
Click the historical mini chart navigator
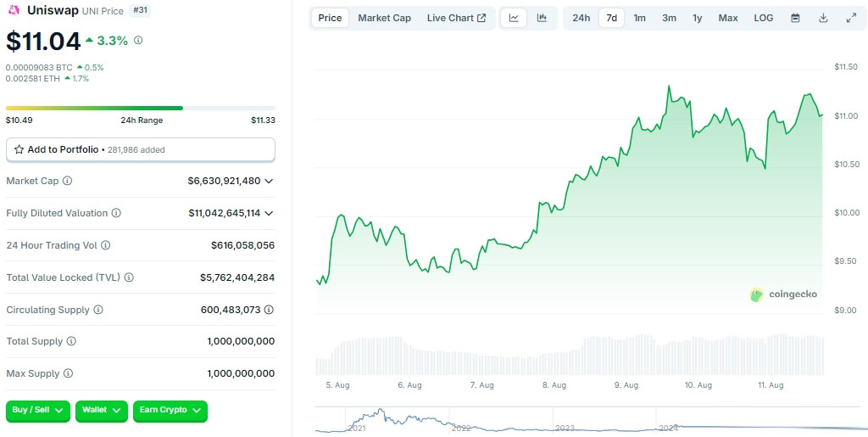pos(585,421)
